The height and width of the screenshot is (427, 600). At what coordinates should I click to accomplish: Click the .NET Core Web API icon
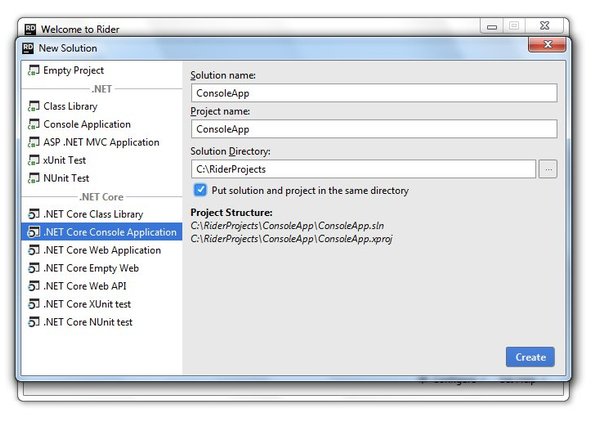click(x=34, y=287)
